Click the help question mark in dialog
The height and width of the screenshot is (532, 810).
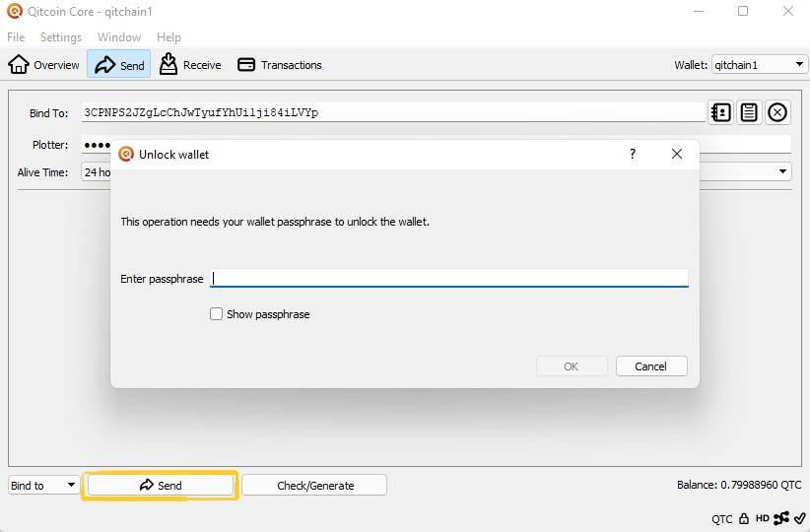(x=633, y=154)
